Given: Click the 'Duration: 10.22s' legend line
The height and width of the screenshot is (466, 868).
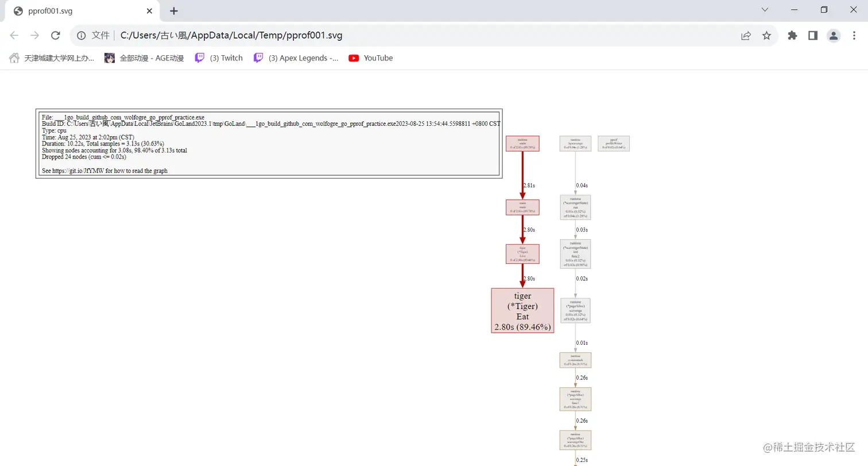Looking at the screenshot, I should point(103,144).
